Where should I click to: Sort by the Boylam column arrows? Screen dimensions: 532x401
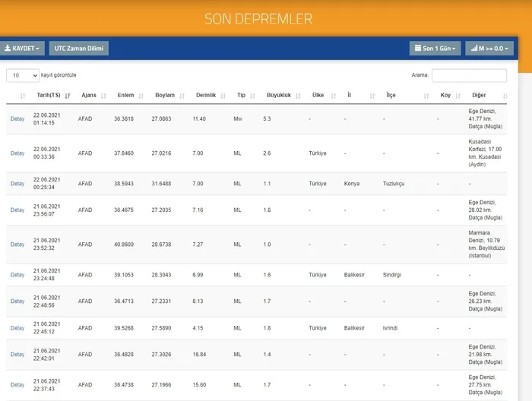click(x=182, y=96)
